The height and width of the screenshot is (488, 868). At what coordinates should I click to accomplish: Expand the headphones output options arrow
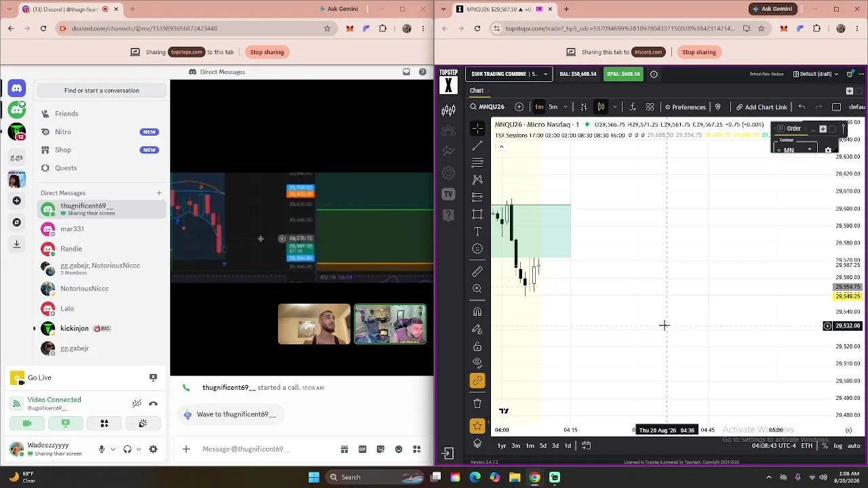click(138, 449)
